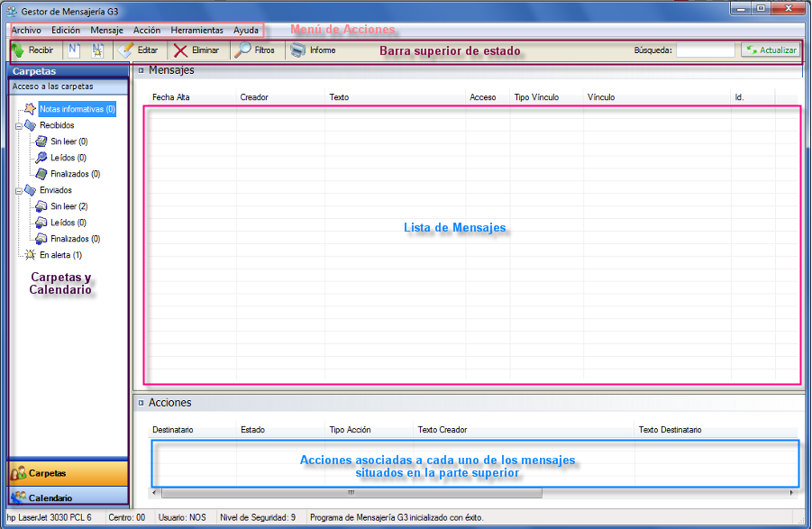Collapse the Recibidos tree node
Screen dimensions: 812x529
(19, 126)
